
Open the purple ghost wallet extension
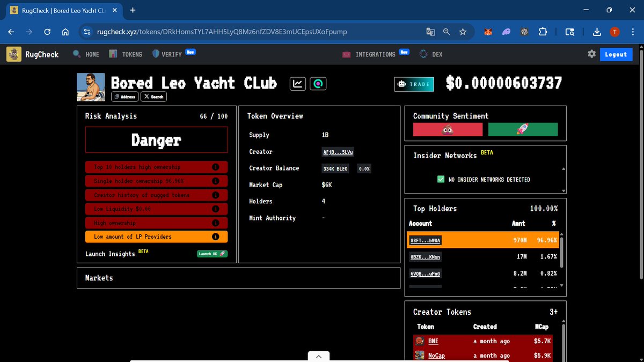(507, 32)
